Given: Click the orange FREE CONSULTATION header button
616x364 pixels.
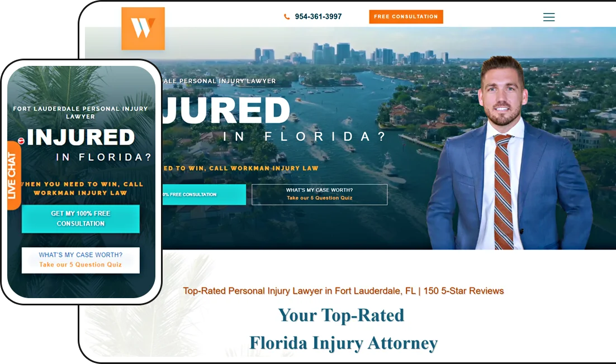Looking at the screenshot, I should (406, 17).
